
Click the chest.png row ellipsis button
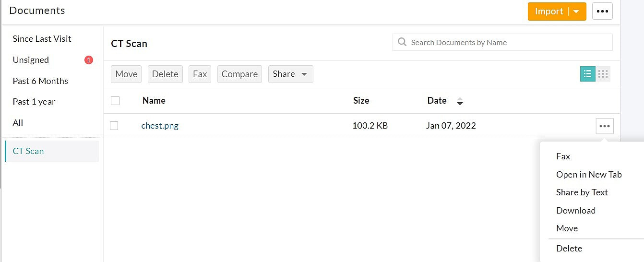605,126
